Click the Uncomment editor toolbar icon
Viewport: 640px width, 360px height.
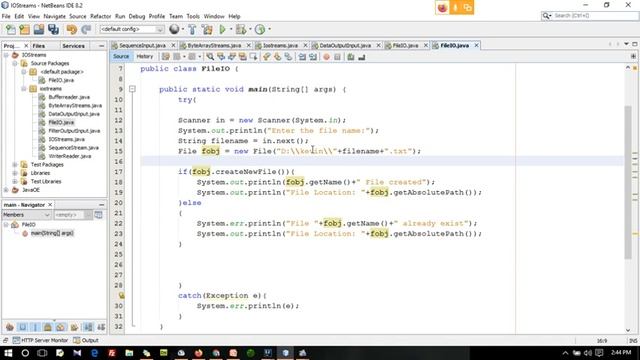pyautogui.click(x=361, y=57)
